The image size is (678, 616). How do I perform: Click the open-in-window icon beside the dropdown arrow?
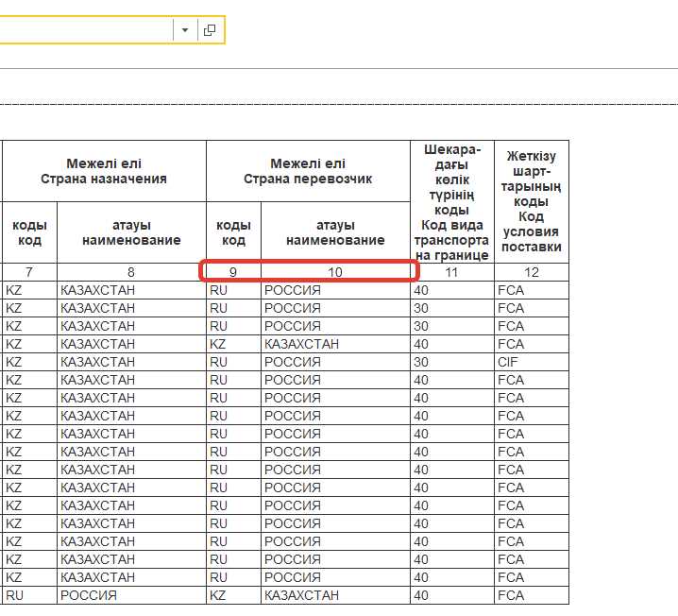210,30
